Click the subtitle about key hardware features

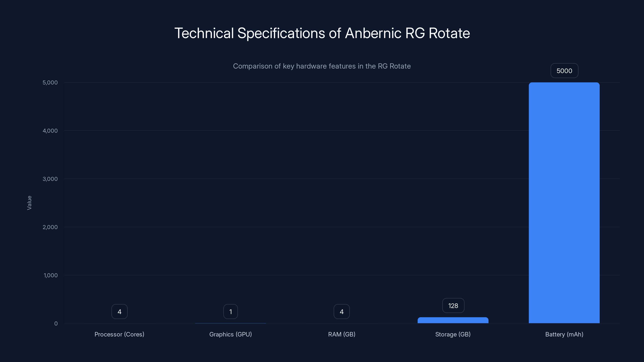(x=322, y=66)
